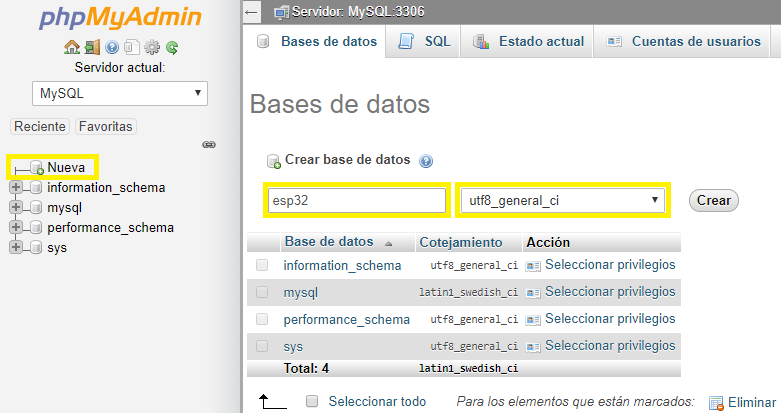This screenshot has width=781, height=413.
Task: Open mysql link in databases table
Action: click(300, 293)
